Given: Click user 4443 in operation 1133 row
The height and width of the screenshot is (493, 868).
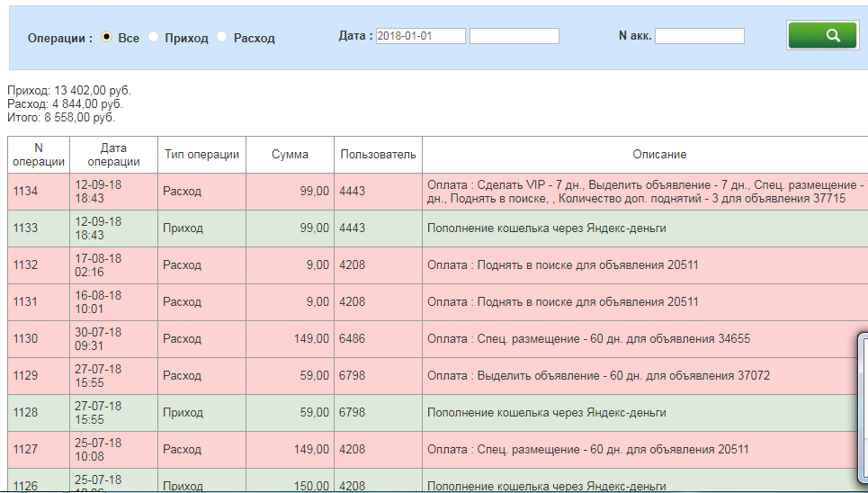Looking at the screenshot, I should tap(352, 229).
